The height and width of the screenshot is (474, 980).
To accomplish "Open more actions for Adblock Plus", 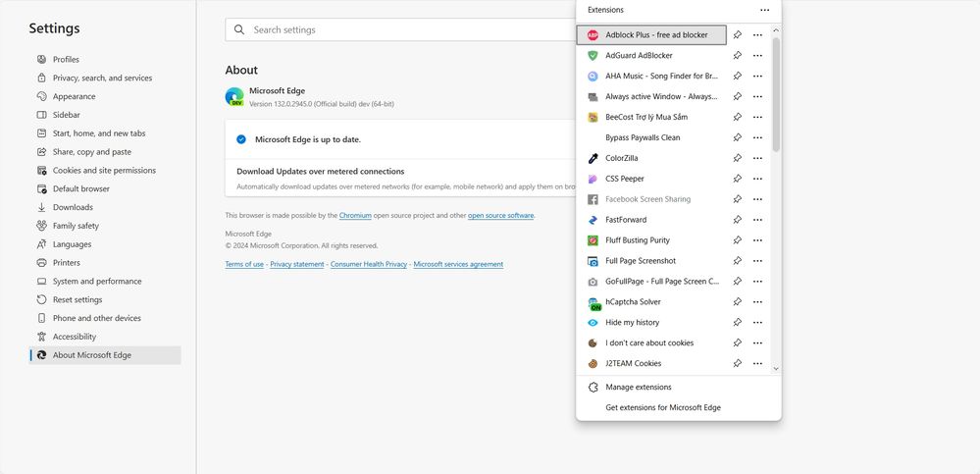I will click(757, 35).
